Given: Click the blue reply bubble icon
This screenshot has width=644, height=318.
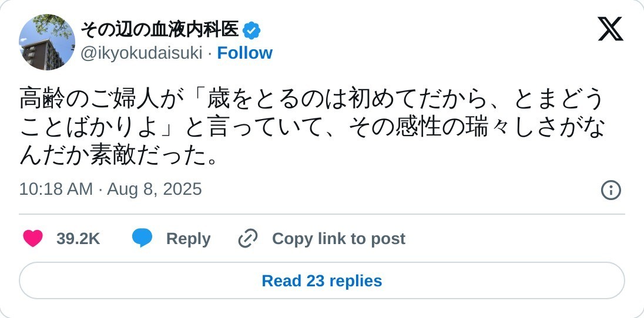Looking at the screenshot, I should tap(142, 238).
